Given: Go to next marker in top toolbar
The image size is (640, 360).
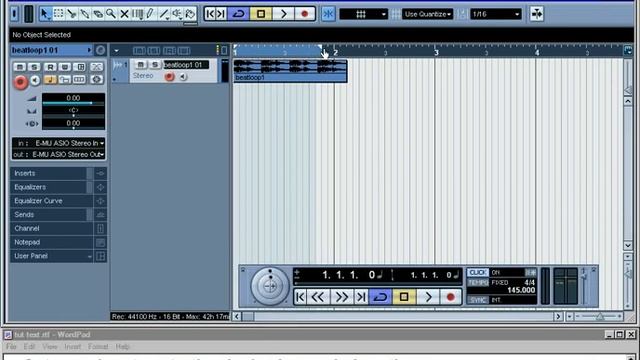Looking at the screenshot, I should point(220,14).
